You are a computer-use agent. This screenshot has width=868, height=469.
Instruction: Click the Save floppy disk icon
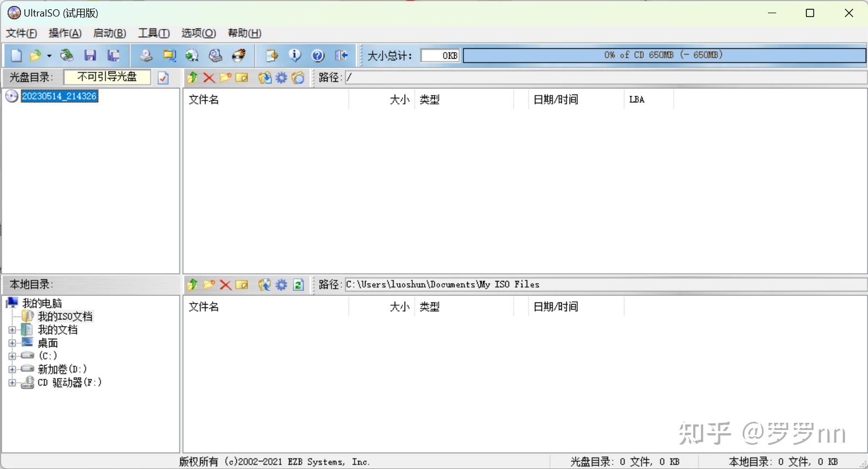coord(90,56)
